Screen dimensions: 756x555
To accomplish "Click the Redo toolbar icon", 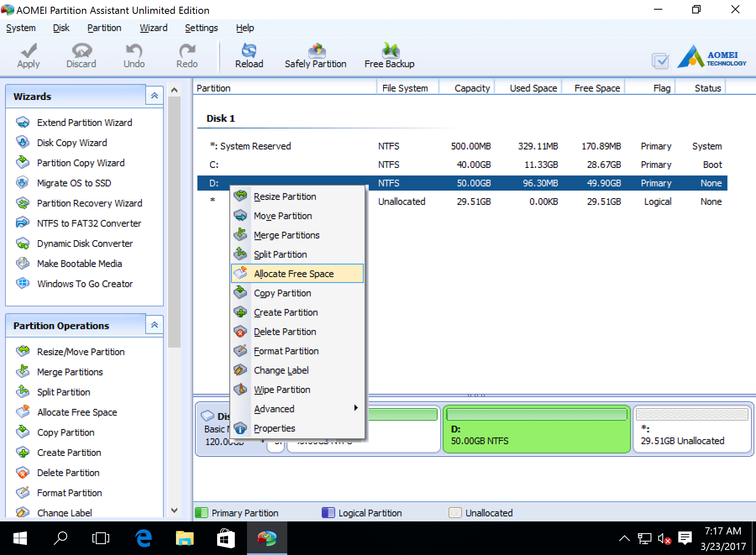I will tap(187, 55).
